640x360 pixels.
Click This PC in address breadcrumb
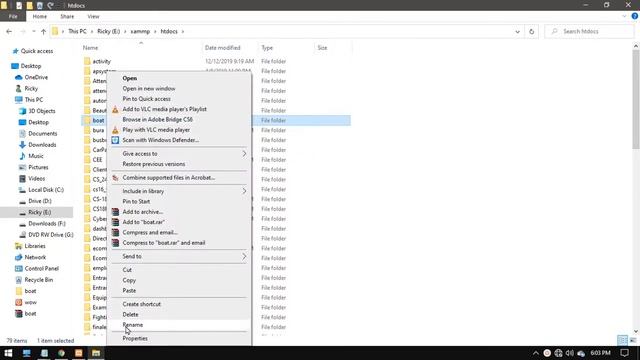coord(77,31)
